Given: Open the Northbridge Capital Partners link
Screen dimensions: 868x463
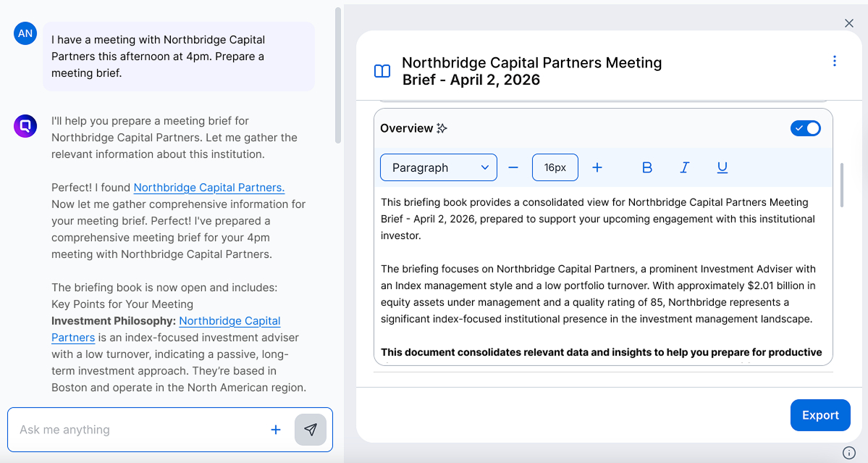Looking at the screenshot, I should pos(208,187).
